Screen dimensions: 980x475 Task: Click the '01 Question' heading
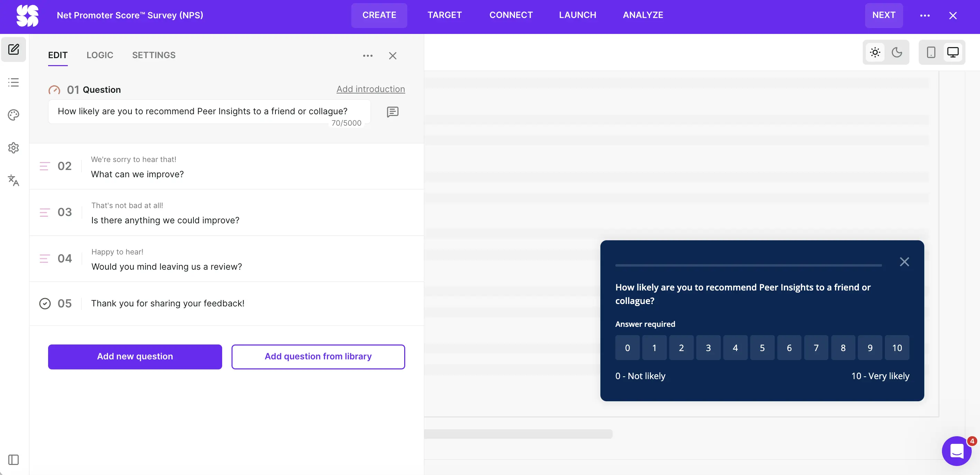(94, 90)
